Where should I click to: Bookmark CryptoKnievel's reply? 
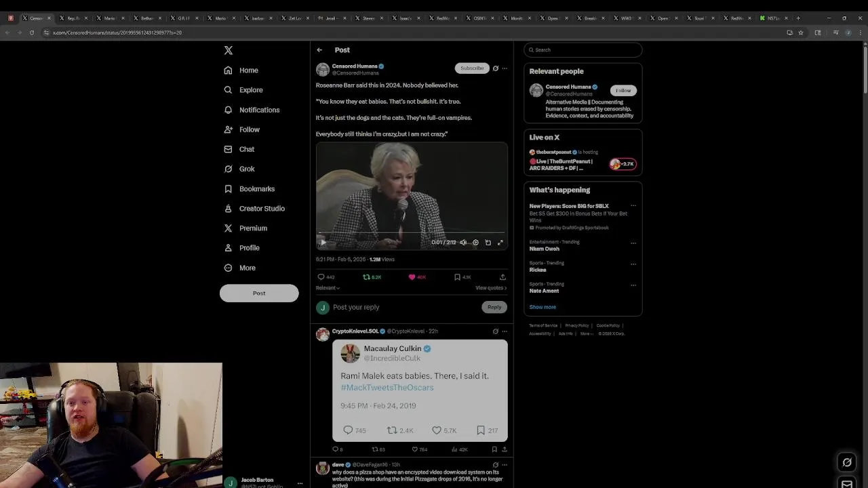tap(495, 449)
